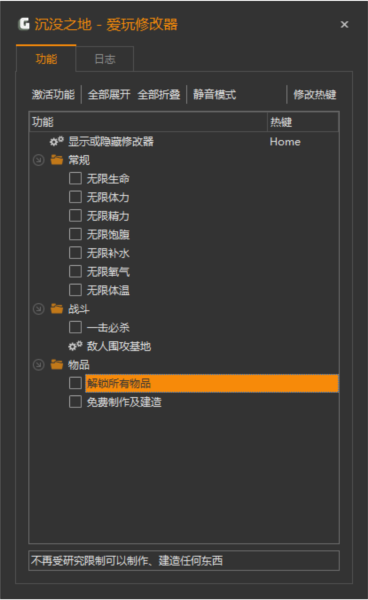The width and height of the screenshot is (368, 600).
Task: Click the 激活功能 button
Action: click(53, 95)
